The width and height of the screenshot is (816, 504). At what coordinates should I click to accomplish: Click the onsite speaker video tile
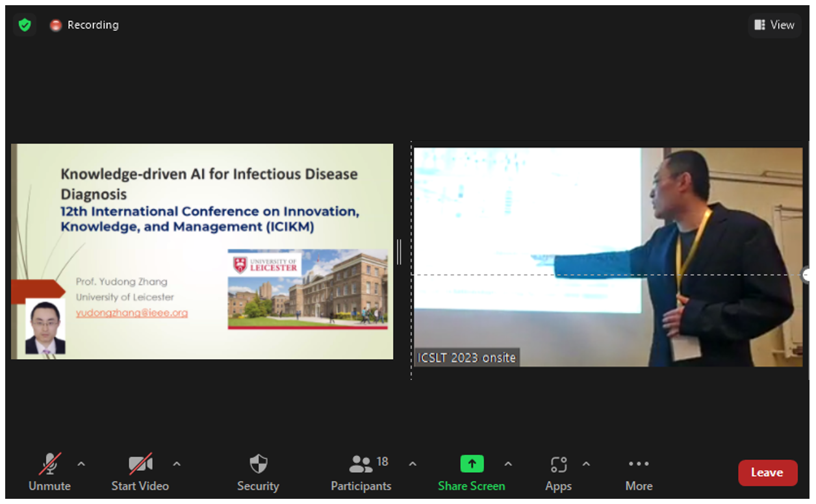(x=608, y=257)
